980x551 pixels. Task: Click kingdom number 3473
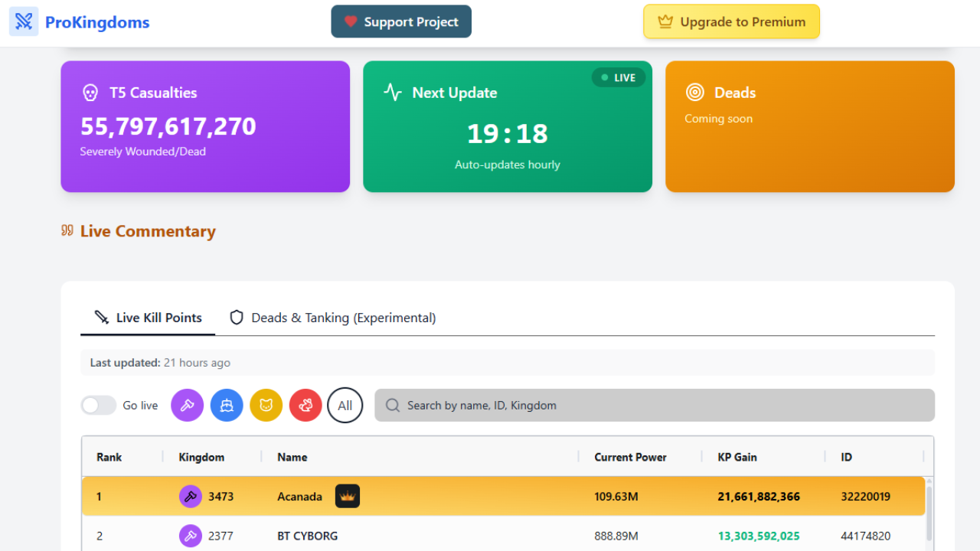point(221,497)
